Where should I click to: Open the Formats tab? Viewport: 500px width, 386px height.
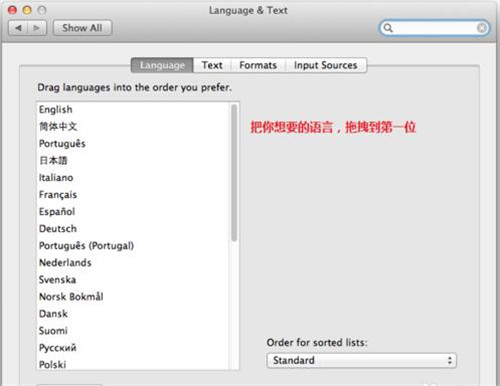click(258, 65)
